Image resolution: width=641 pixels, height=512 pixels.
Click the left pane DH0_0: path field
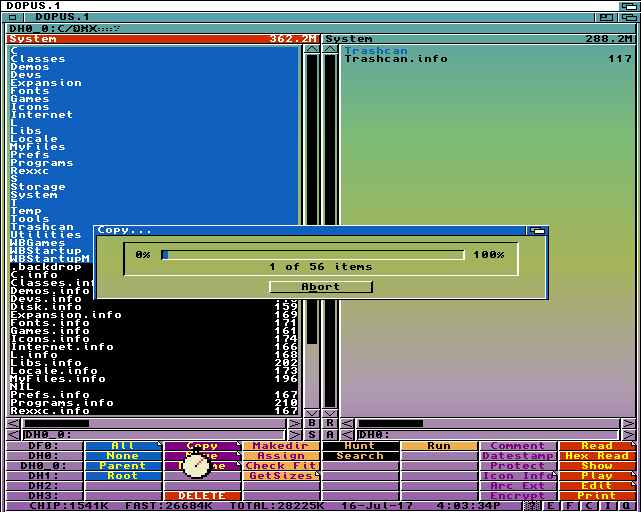click(154, 435)
